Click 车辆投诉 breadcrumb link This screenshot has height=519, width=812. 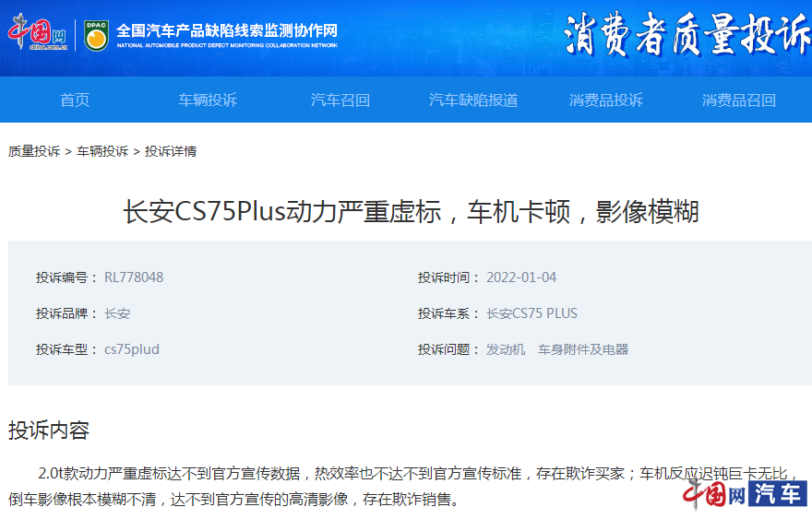click(x=102, y=151)
